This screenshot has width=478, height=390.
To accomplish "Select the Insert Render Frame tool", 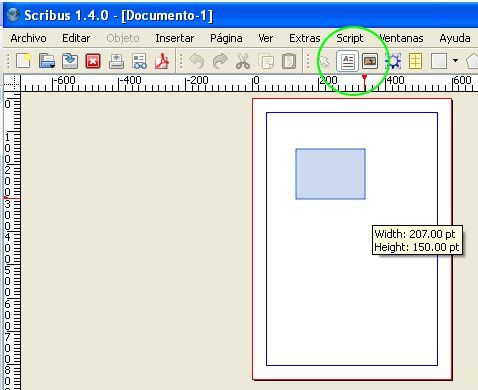I will (393, 61).
